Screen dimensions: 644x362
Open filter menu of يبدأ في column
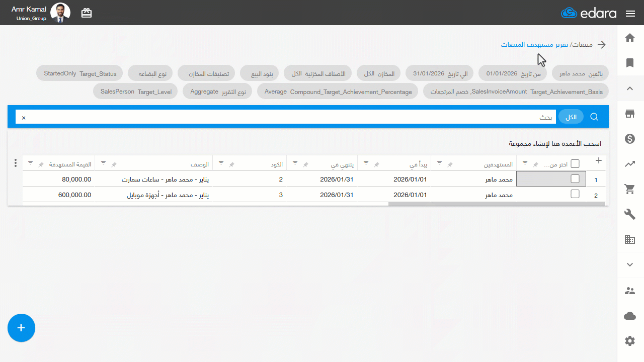(366, 163)
